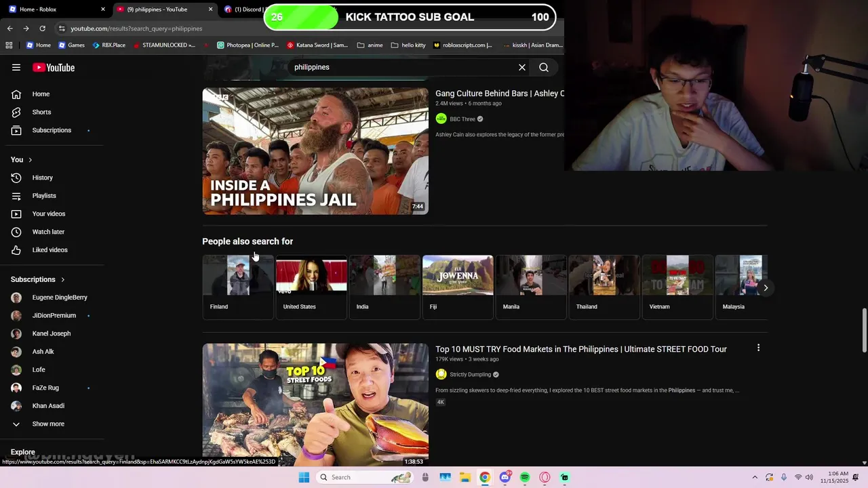Viewport: 868px width, 488px height.
Task: Expand the You section chevron
Action: pos(30,160)
